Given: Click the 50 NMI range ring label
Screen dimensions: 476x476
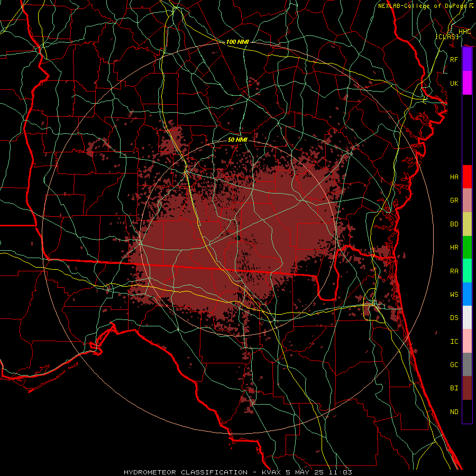Looking at the screenshot, I should coord(237,140).
